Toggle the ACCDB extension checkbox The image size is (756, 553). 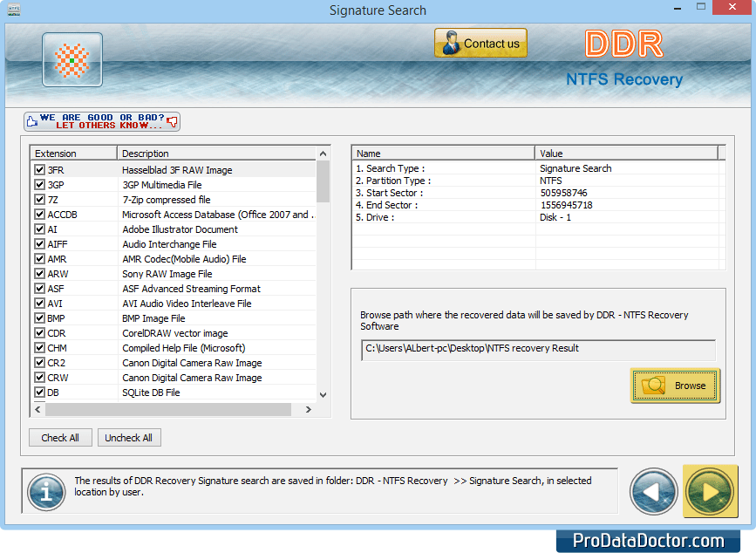coord(39,215)
